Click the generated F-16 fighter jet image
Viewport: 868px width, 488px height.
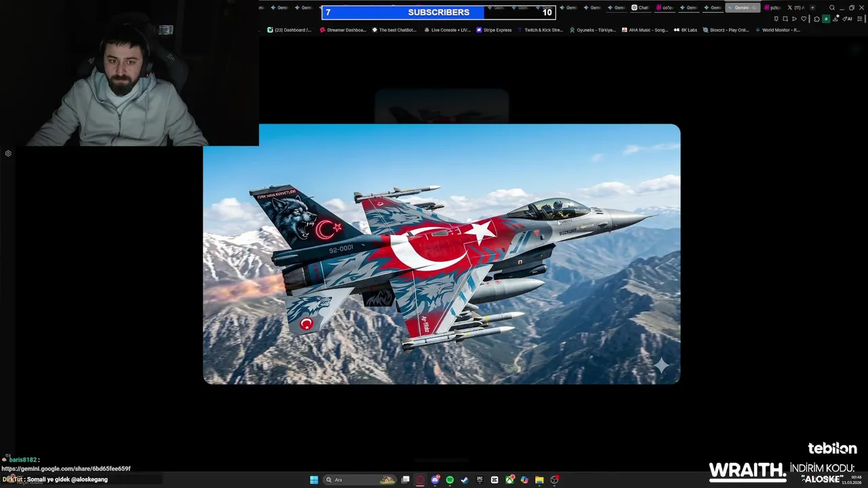[x=441, y=254]
